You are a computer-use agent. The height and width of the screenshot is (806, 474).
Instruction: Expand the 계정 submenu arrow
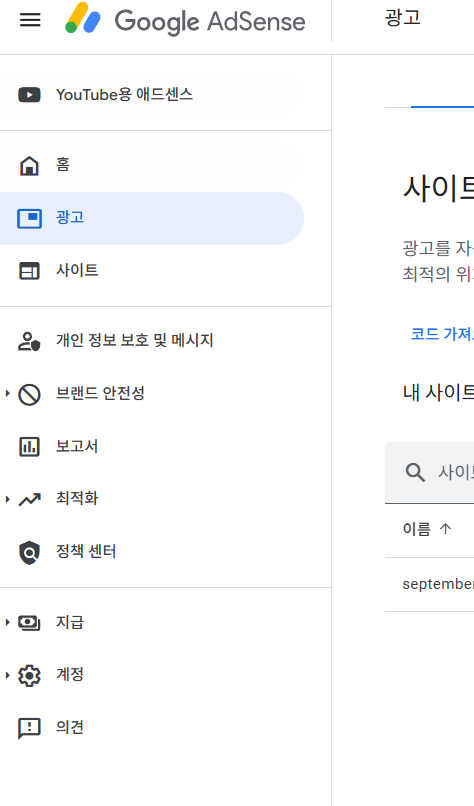pyautogui.click(x=7, y=675)
